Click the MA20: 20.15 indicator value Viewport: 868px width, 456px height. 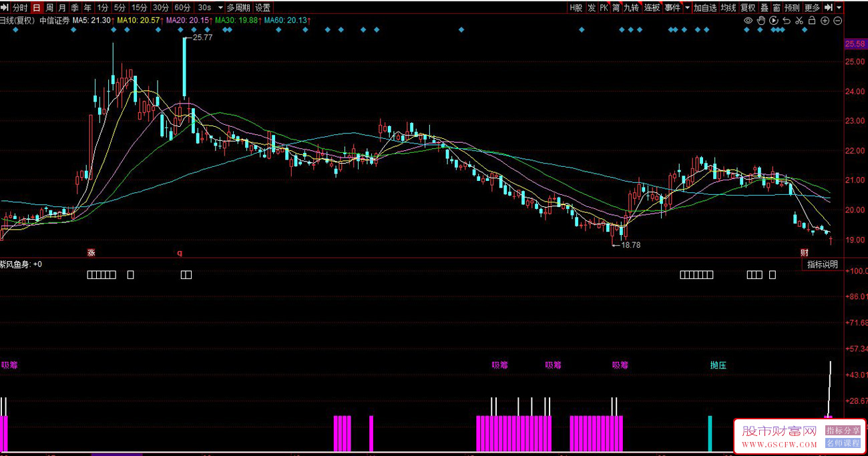188,21
